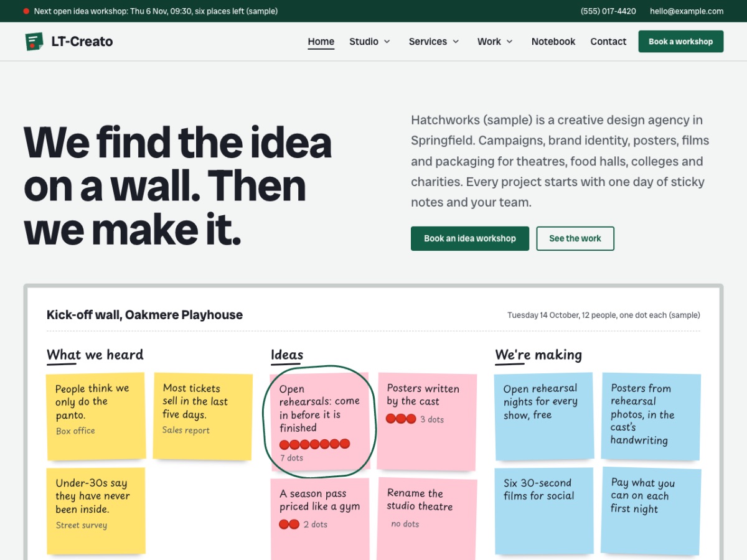Viewport: 747px width, 560px height.
Task: Click the 'no dots' label
Action: pyautogui.click(x=405, y=524)
